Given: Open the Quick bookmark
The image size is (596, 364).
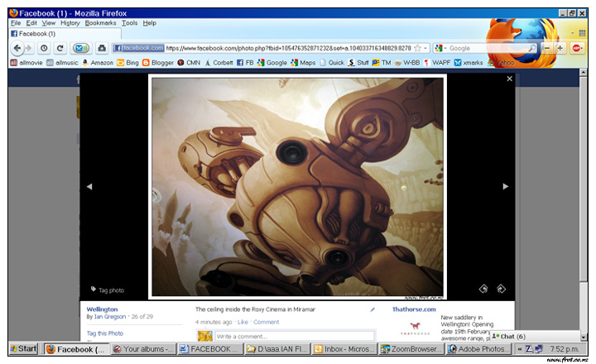Looking at the screenshot, I should click(332, 63).
